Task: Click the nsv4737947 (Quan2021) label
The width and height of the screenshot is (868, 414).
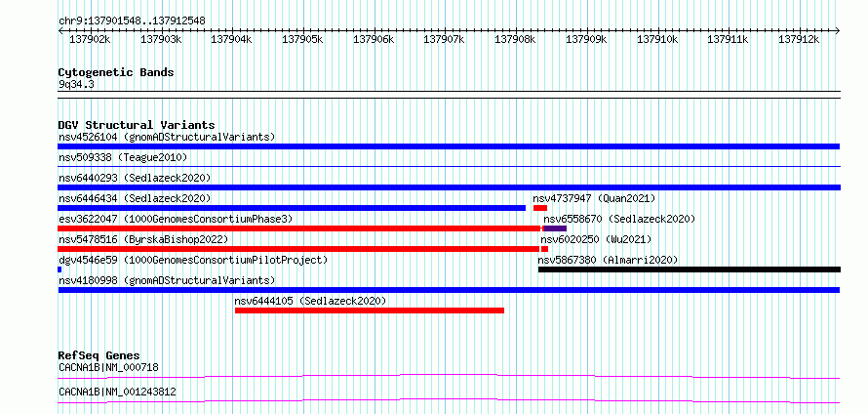Action: [x=594, y=198]
